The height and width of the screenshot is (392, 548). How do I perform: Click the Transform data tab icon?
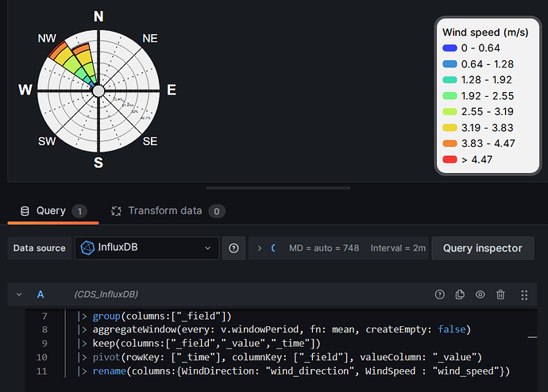(x=116, y=211)
